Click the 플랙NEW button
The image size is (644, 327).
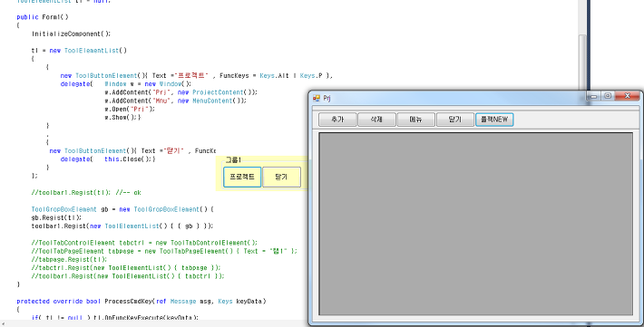(x=494, y=120)
